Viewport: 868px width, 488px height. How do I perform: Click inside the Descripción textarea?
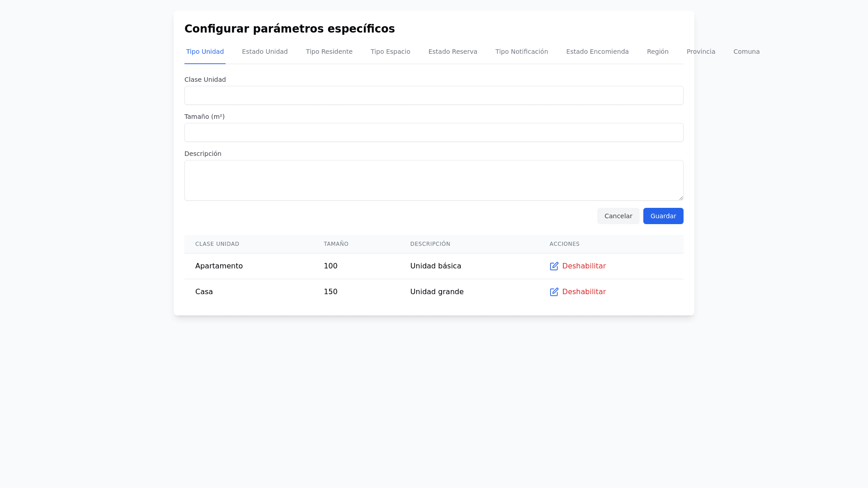tap(434, 180)
